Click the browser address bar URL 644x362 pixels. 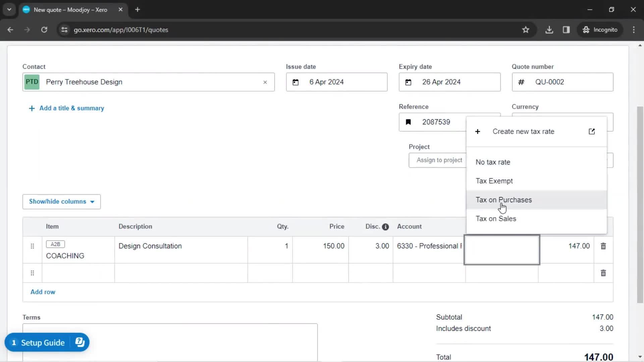pyautogui.click(x=121, y=30)
